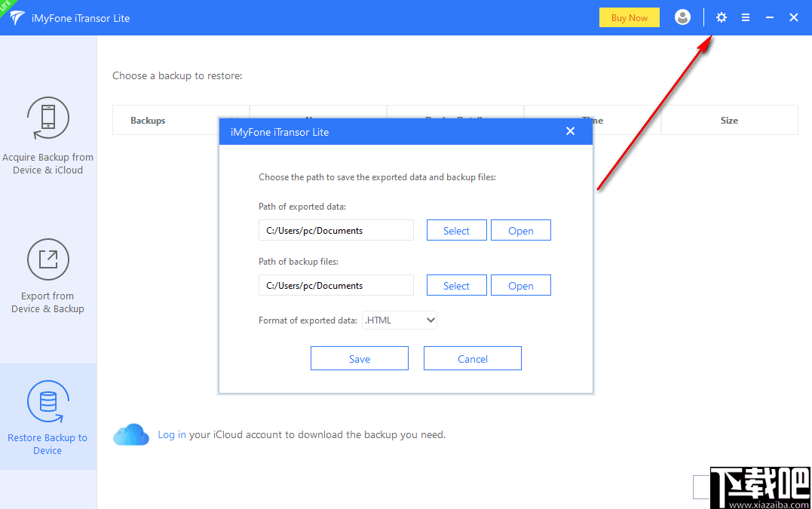The width and height of the screenshot is (812, 509).
Task: Click the iMyFone bird logo icon
Action: pos(17,18)
